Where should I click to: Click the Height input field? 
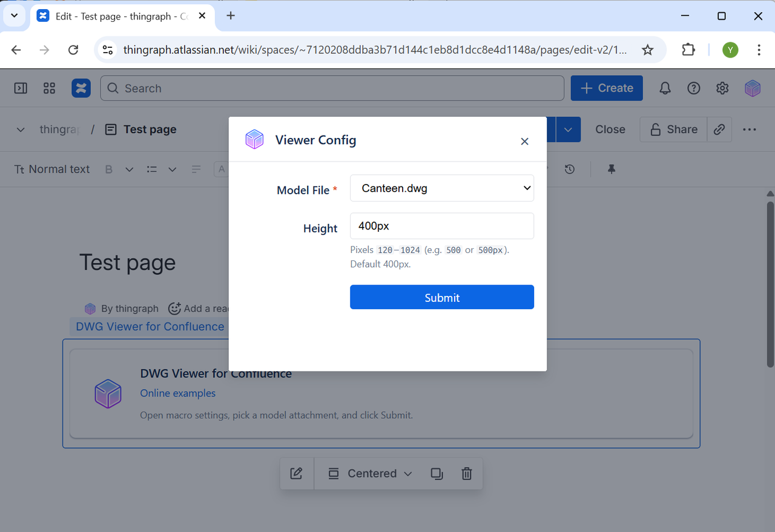pyautogui.click(x=442, y=226)
